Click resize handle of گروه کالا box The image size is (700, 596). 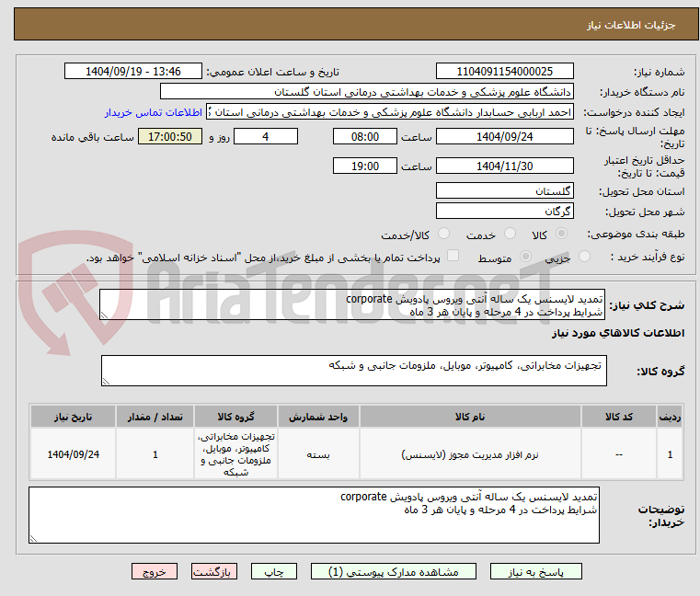pos(106,382)
